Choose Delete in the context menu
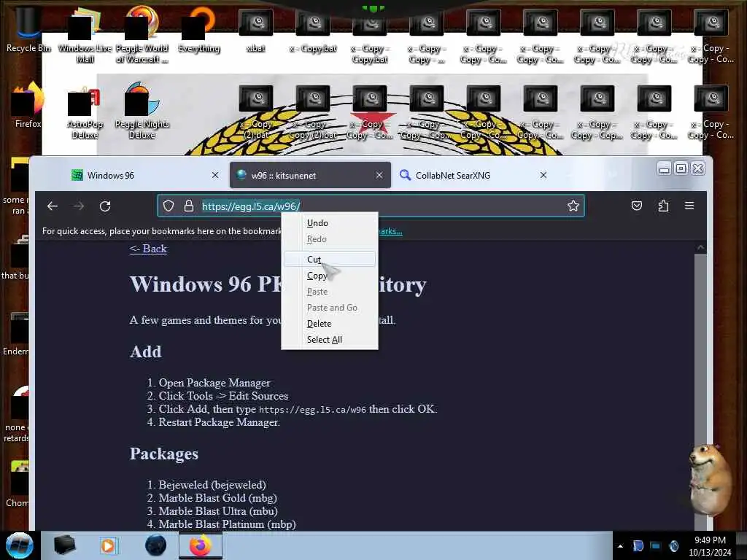Screen dimensions: 747x560 tap(330, 324)
